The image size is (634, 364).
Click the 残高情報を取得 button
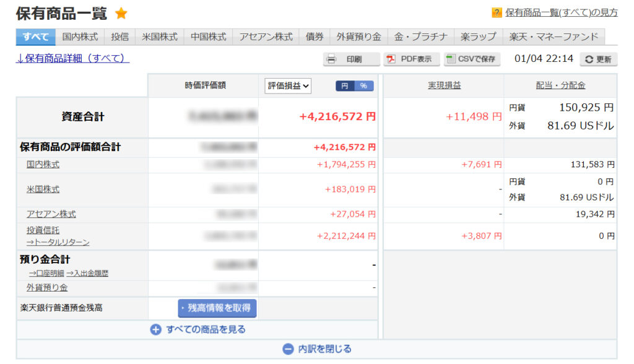(x=217, y=308)
